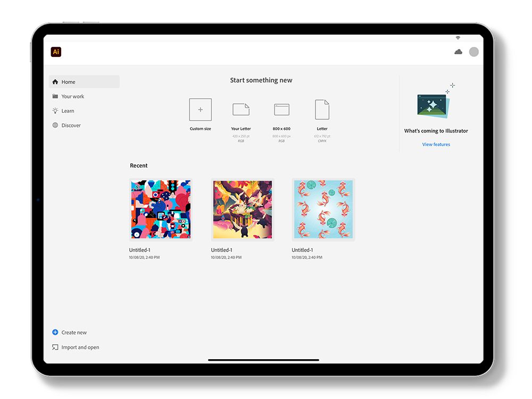Click Create new button

[x=69, y=332]
